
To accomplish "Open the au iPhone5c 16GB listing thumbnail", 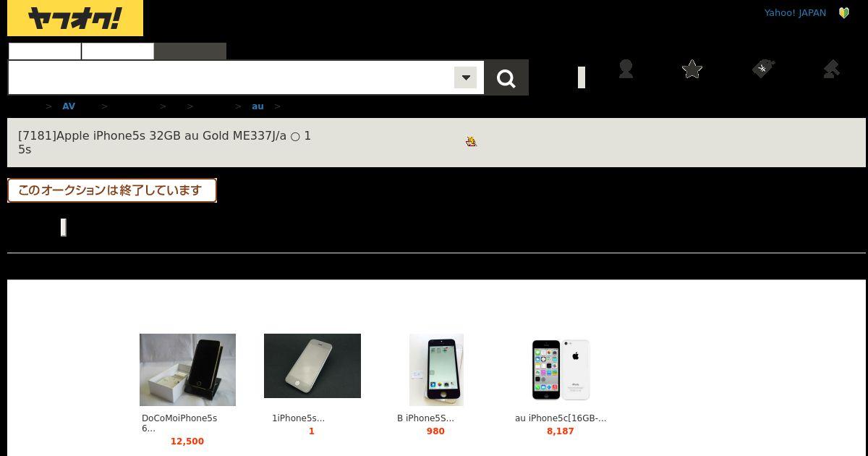I will [x=561, y=370].
